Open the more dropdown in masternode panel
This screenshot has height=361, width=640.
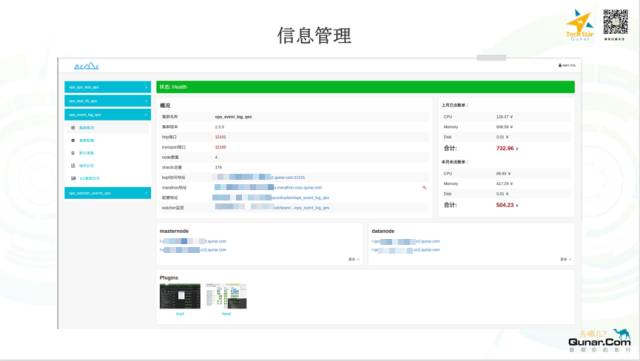[x=353, y=259]
